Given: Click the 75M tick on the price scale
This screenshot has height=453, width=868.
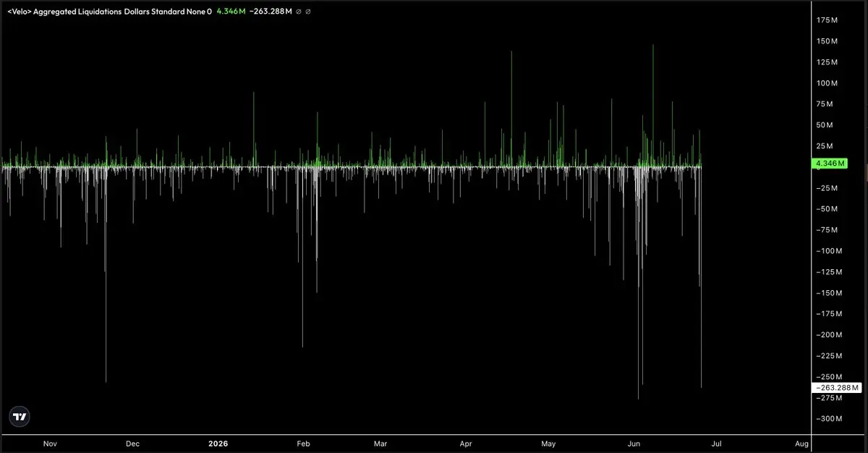Looking at the screenshot, I should pos(826,104).
